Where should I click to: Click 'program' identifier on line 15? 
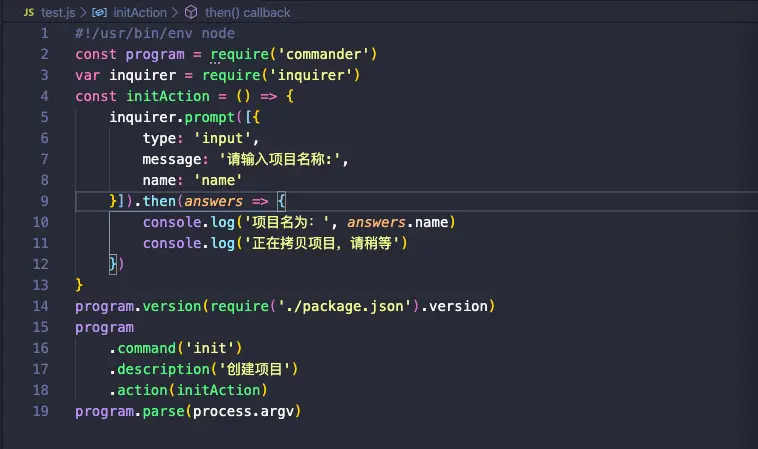(104, 327)
